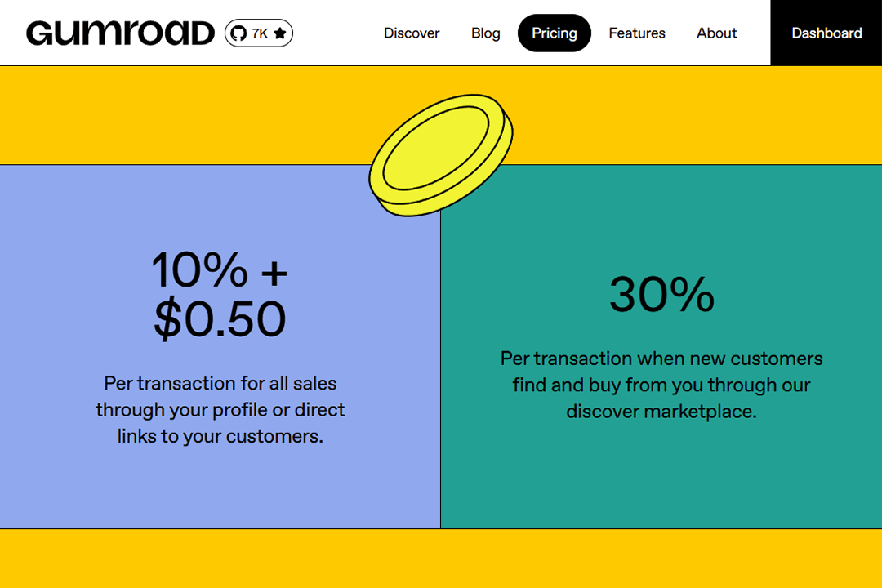882x588 pixels.
Task: Open the Features page
Action: pyautogui.click(x=637, y=33)
